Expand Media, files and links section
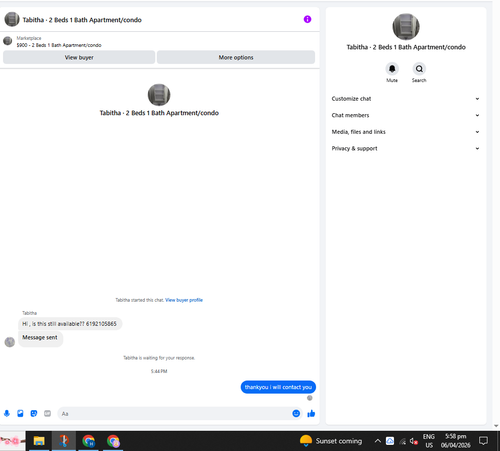Image resolution: width=500 pixels, height=451 pixels. coord(406,132)
